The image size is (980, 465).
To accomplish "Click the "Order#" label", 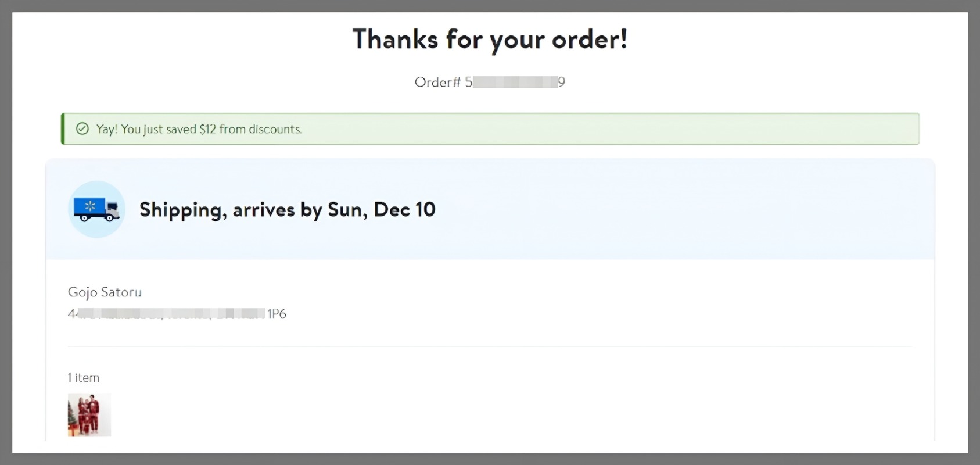I will (437, 83).
